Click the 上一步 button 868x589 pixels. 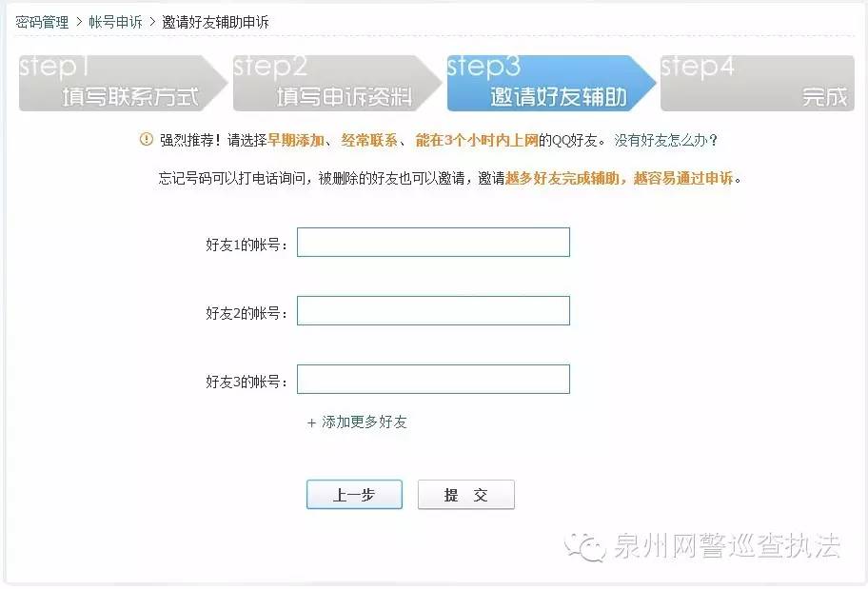pyautogui.click(x=354, y=494)
